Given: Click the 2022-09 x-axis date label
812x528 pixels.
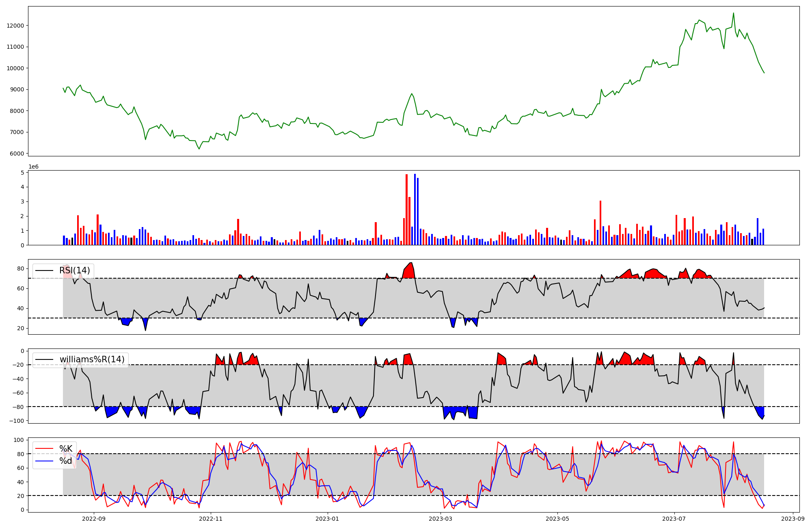Looking at the screenshot, I should point(94,519).
